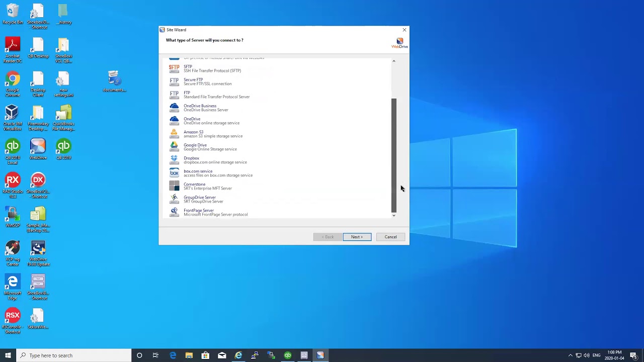Select the FrontPage Server icon
The width and height of the screenshot is (644, 362).
pos(174,212)
